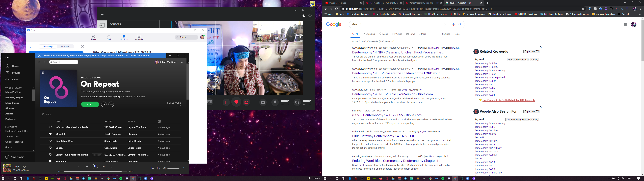Search by voice in Google
The height and width of the screenshot is (181, 644).
(x=453, y=24)
